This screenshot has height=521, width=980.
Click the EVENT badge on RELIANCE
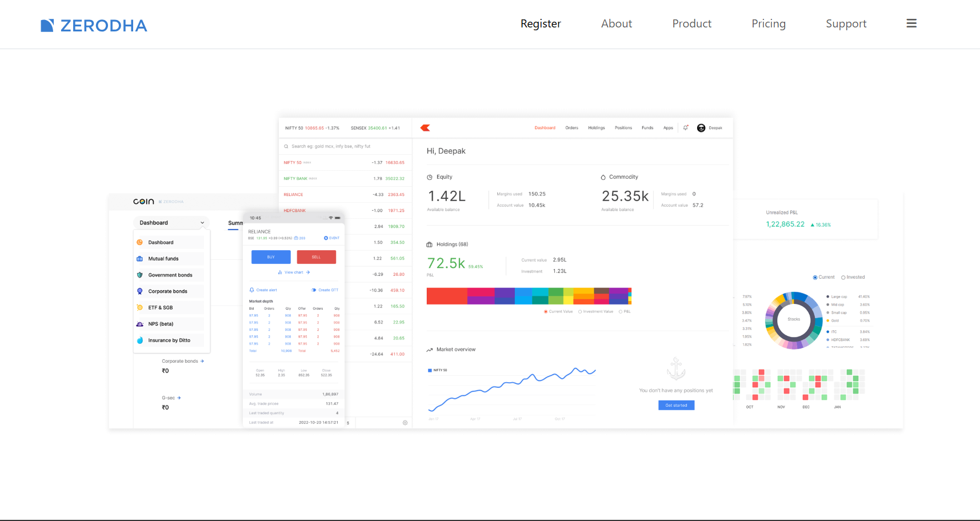331,238
